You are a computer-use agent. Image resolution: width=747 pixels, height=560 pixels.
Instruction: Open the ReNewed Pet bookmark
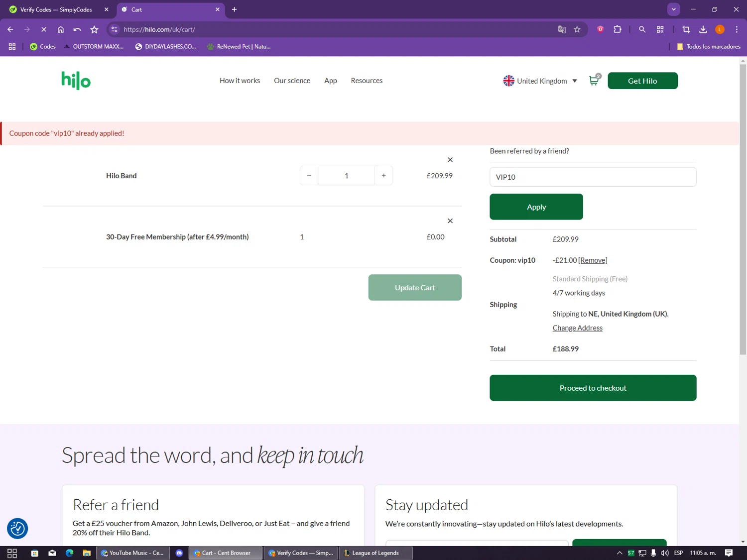point(239,46)
